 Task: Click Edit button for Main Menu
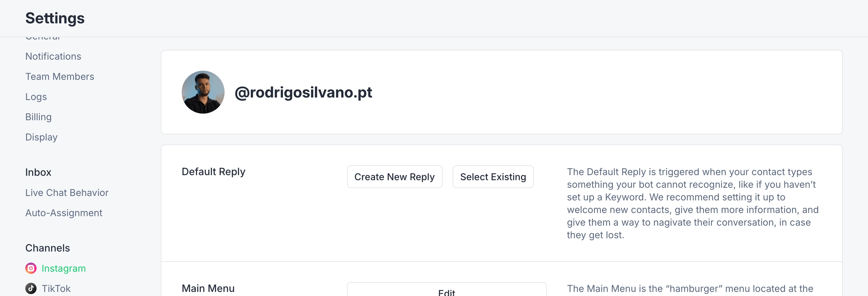(447, 290)
